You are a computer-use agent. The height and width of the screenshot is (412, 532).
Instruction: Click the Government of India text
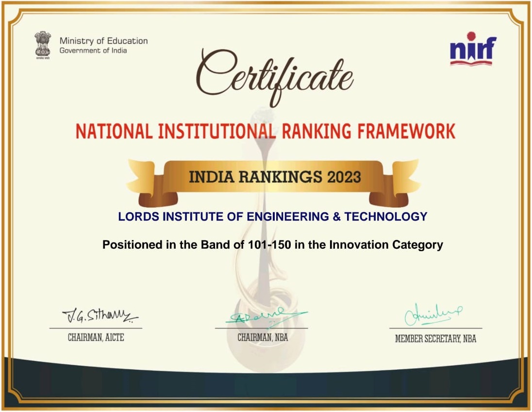pyautogui.click(x=93, y=51)
